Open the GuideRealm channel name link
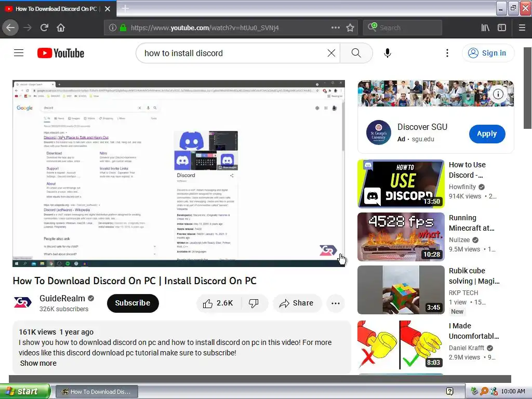The height and width of the screenshot is (399, 532). (62, 299)
